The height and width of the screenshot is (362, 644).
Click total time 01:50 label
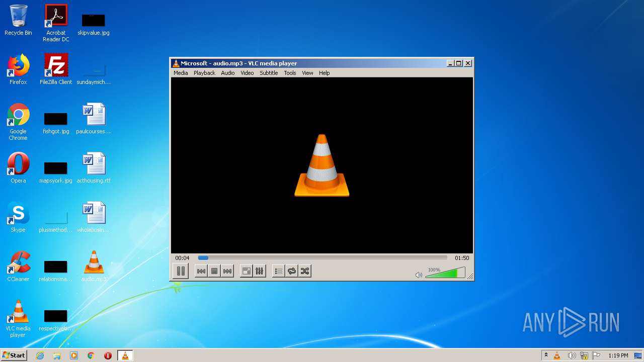point(462,258)
